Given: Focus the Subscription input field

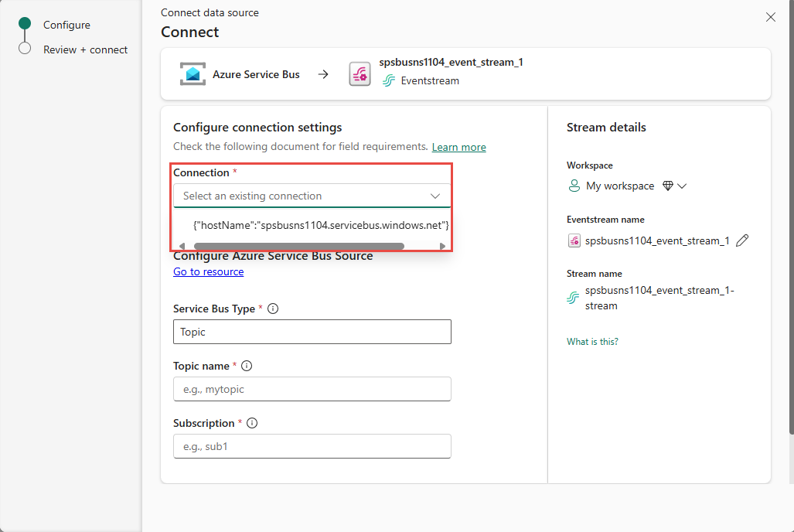Looking at the screenshot, I should [312, 446].
